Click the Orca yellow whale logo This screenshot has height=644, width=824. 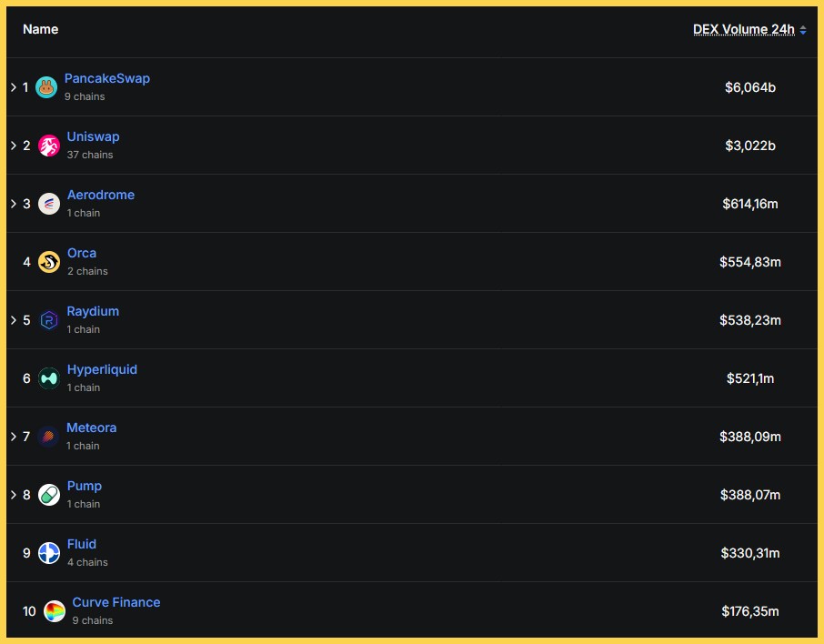[x=49, y=262]
